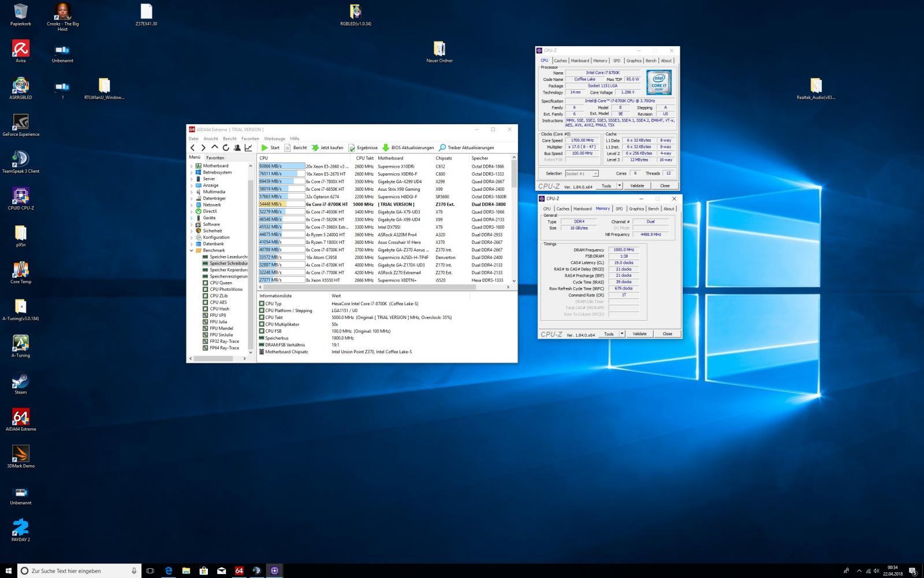Open BIOS Aktualisierungen download icon
The height and width of the screenshot is (578, 924).
coord(386,147)
